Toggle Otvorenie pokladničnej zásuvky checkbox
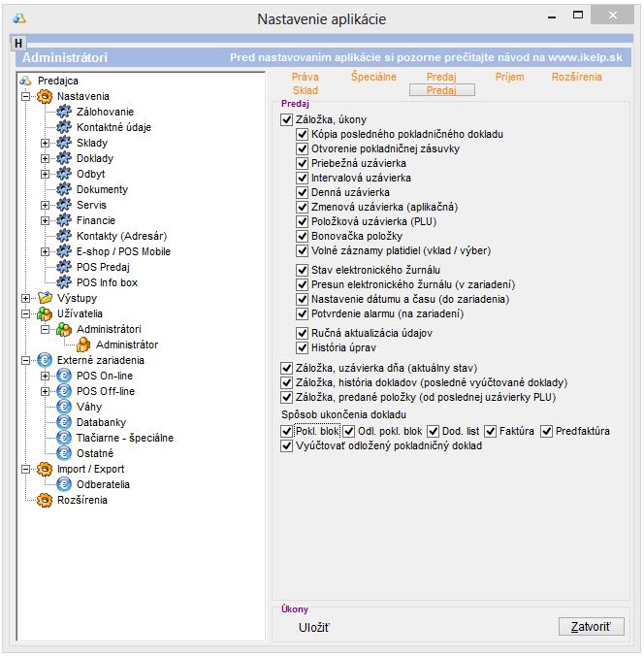 click(302, 148)
